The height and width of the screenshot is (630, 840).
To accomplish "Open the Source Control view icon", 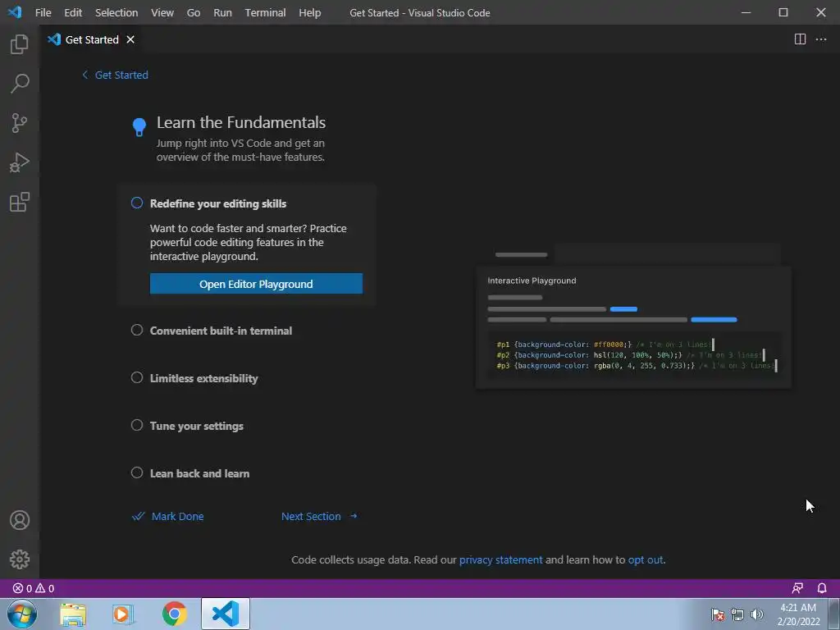I will click(20, 123).
